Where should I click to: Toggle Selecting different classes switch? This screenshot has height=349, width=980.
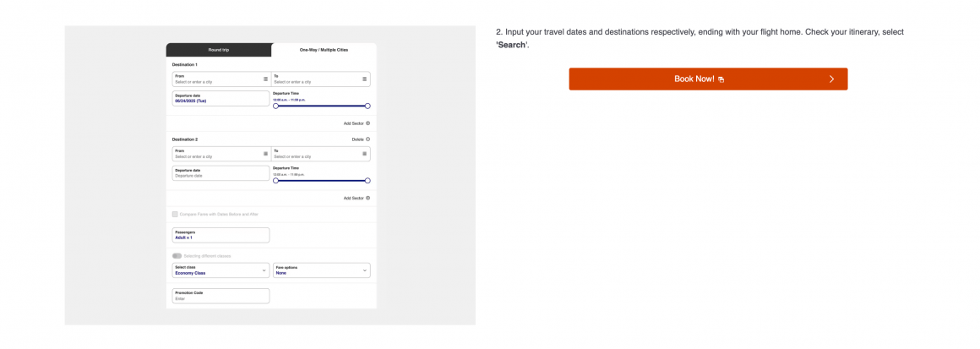pyautogui.click(x=177, y=255)
